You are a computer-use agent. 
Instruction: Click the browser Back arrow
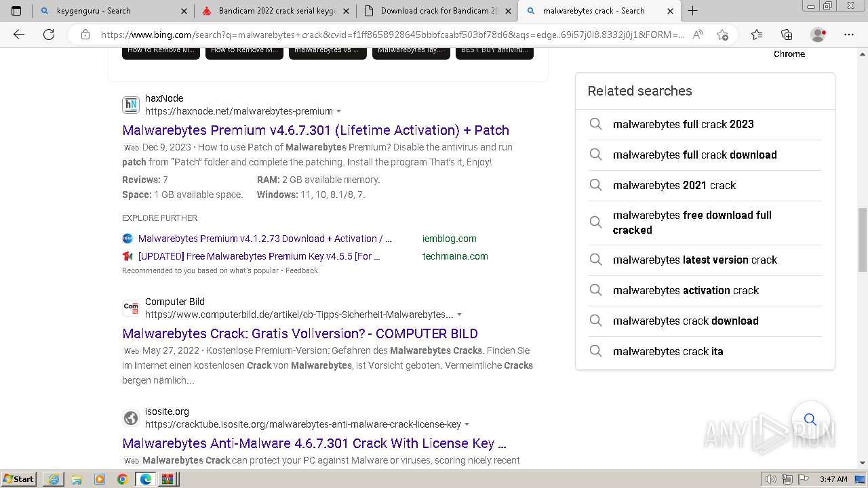coord(19,35)
